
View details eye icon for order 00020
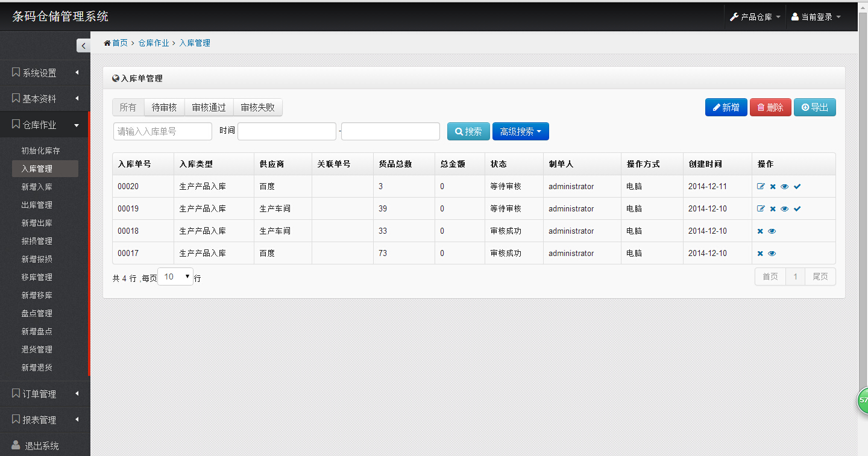coord(784,187)
